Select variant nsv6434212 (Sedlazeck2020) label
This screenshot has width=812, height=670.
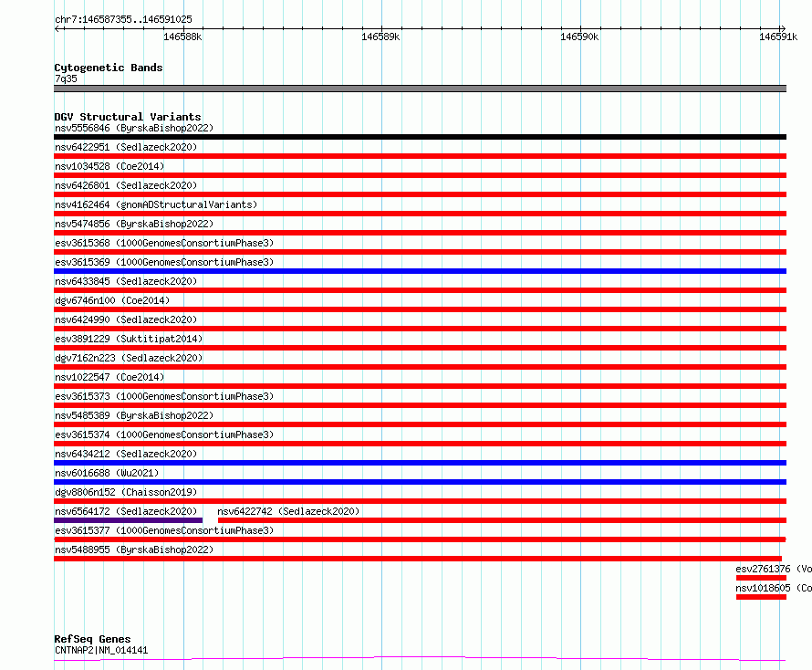(126, 454)
